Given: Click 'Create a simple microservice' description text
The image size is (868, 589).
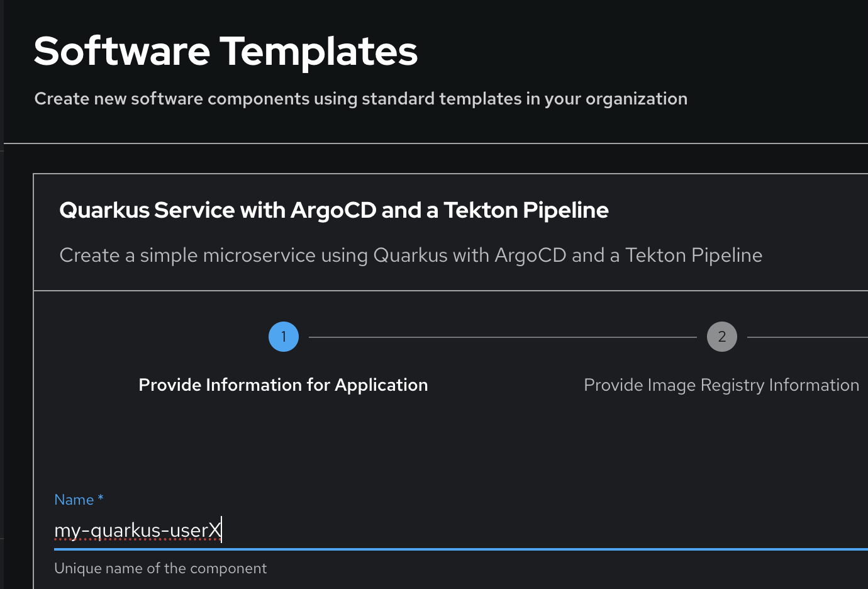Looking at the screenshot, I should coord(411,255).
